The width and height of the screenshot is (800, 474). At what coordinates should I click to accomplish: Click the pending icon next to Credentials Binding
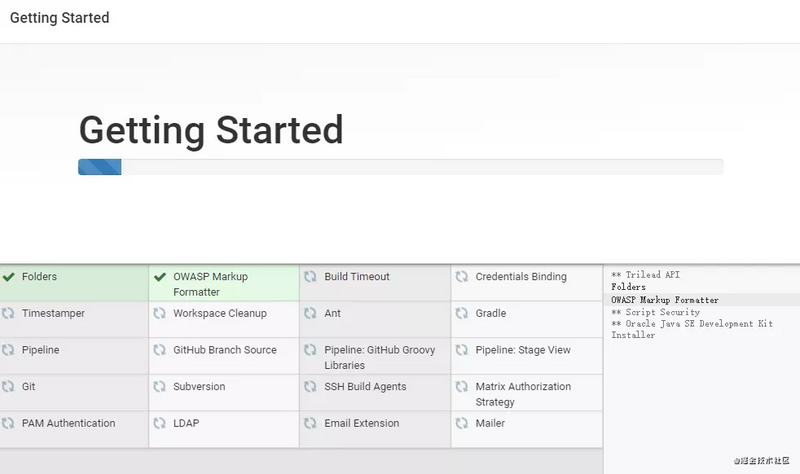pos(462,277)
